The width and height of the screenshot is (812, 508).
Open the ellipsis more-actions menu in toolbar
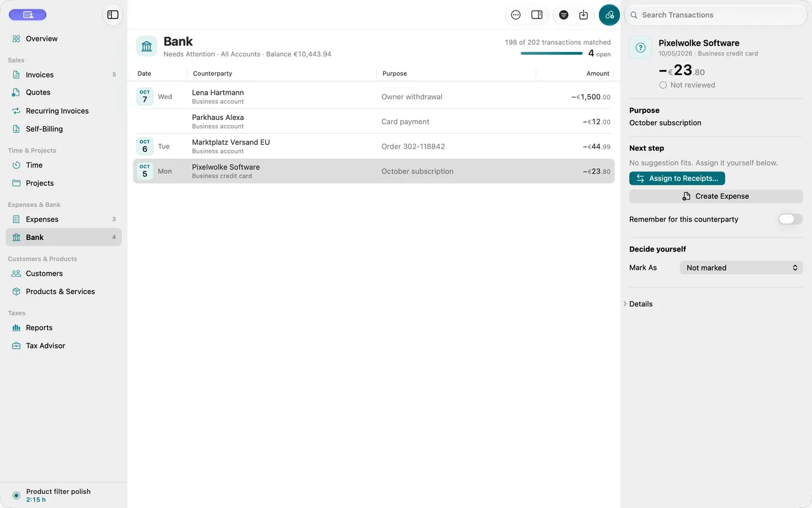(516, 15)
